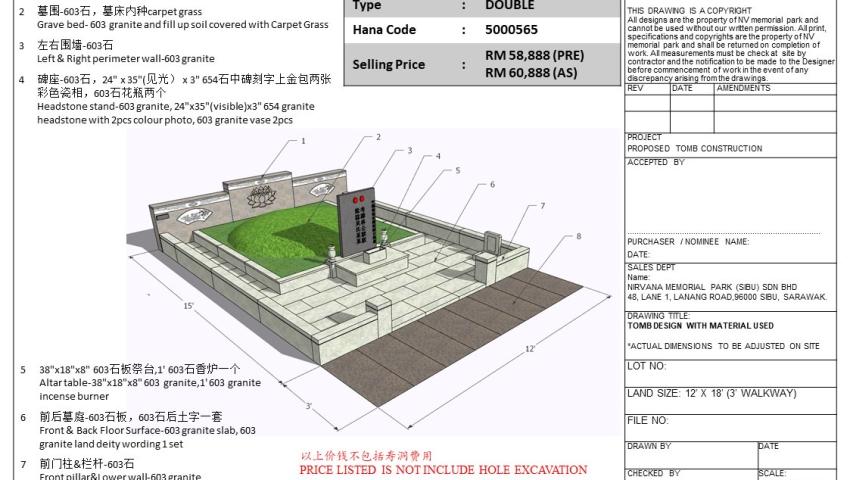Click callout number 1 above the tomb drawing
This screenshot has height=480, width=850.
point(303,141)
